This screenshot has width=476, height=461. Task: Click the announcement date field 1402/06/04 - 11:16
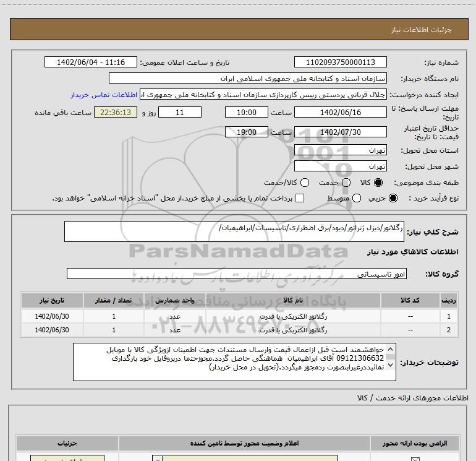click(x=91, y=62)
